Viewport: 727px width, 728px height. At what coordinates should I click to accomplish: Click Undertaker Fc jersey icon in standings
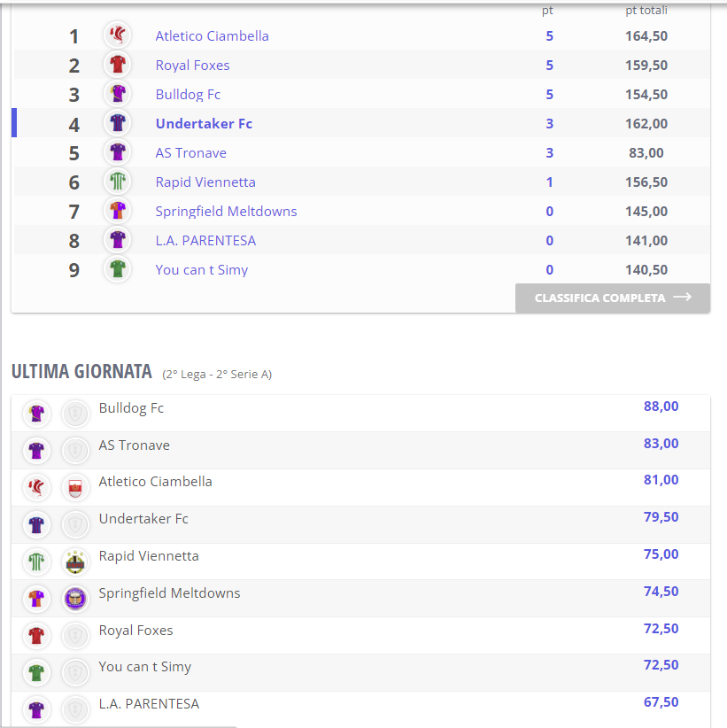pyautogui.click(x=118, y=123)
